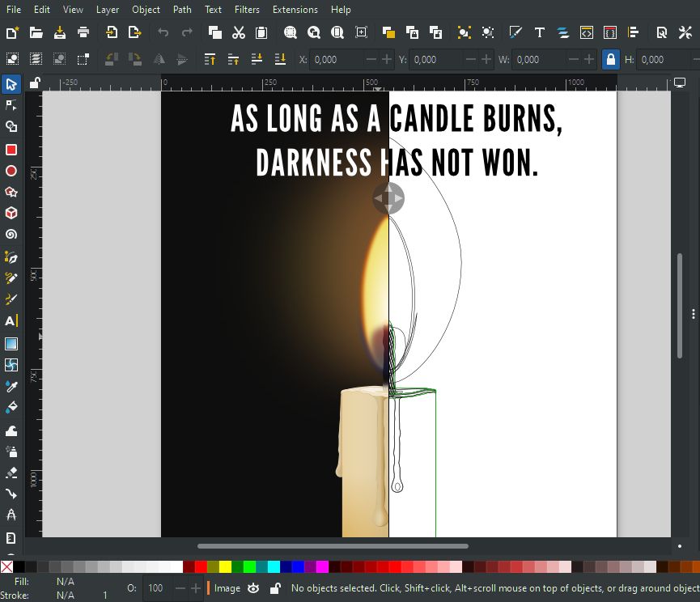The image size is (700, 602).
Task: Paste from clipboard icon
Action: pos(261,32)
